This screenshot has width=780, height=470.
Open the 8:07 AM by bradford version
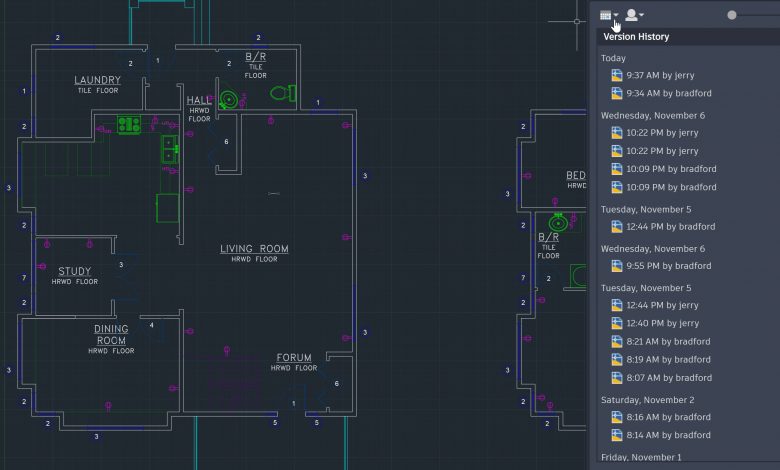(668, 378)
